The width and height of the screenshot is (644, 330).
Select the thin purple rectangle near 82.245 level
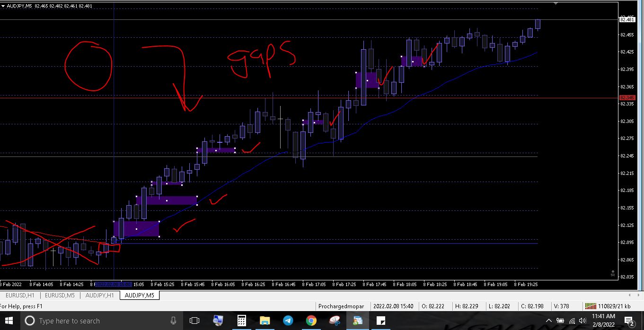216,150
